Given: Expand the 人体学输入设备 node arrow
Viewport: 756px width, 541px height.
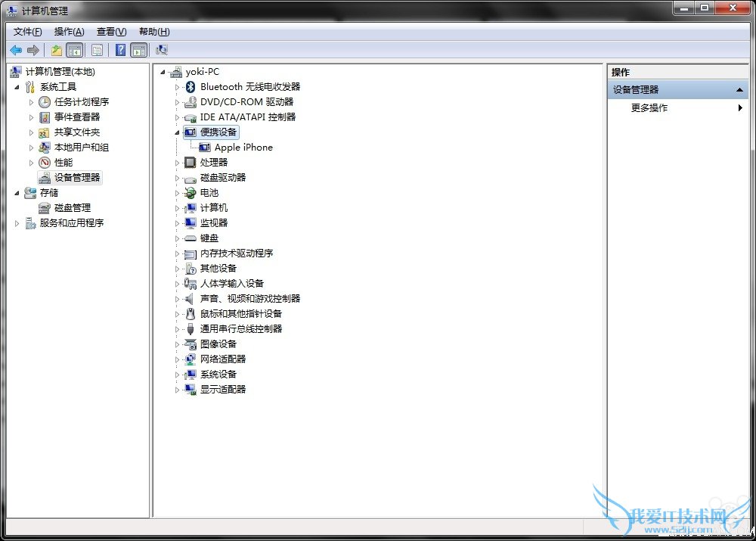Looking at the screenshot, I should [x=177, y=284].
